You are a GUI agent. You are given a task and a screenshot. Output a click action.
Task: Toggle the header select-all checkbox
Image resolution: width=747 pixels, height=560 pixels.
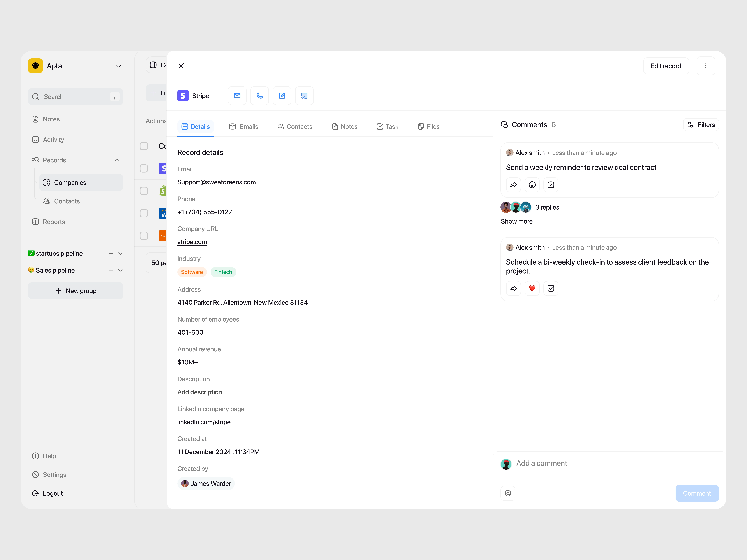(x=144, y=146)
